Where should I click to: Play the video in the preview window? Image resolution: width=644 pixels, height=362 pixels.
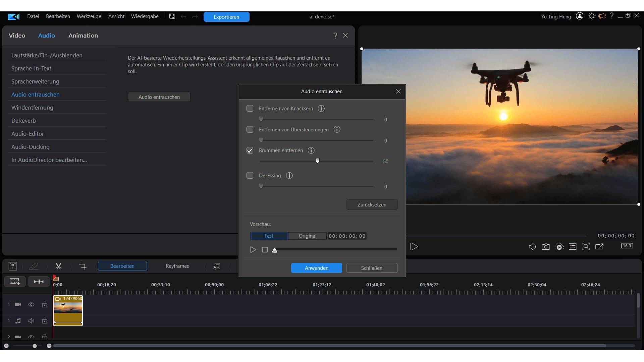tap(414, 247)
